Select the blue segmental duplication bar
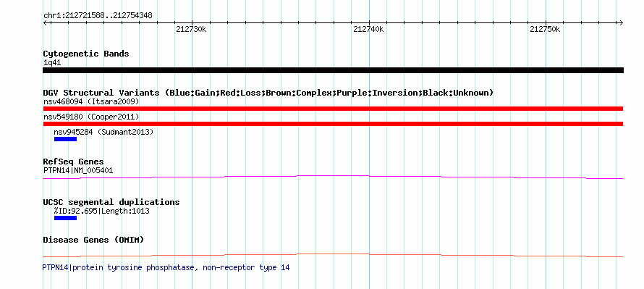 pos(65,218)
